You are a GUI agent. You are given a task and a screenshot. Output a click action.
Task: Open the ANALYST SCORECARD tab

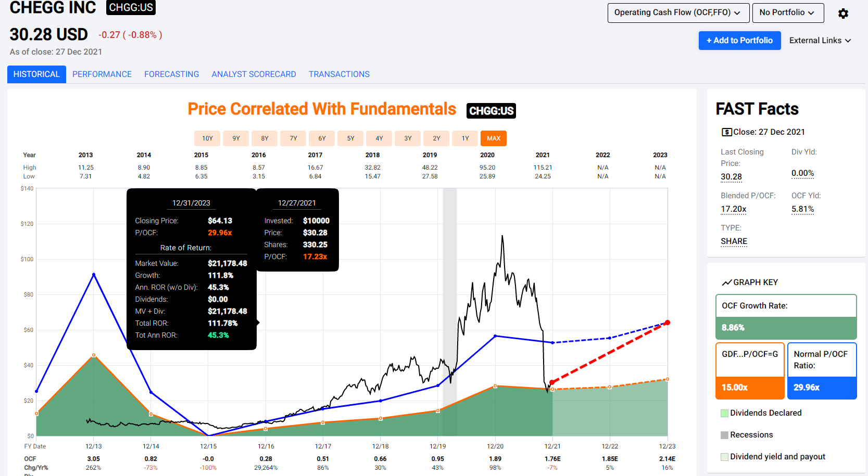click(x=254, y=74)
